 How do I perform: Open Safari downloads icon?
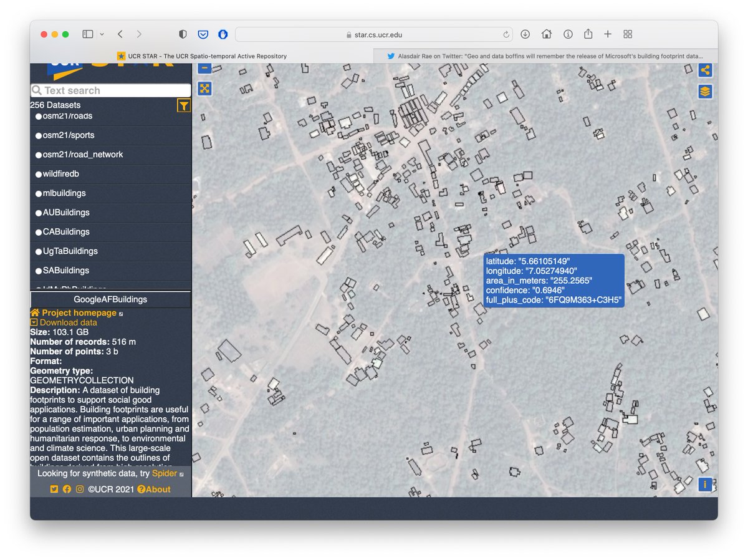(525, 34)
